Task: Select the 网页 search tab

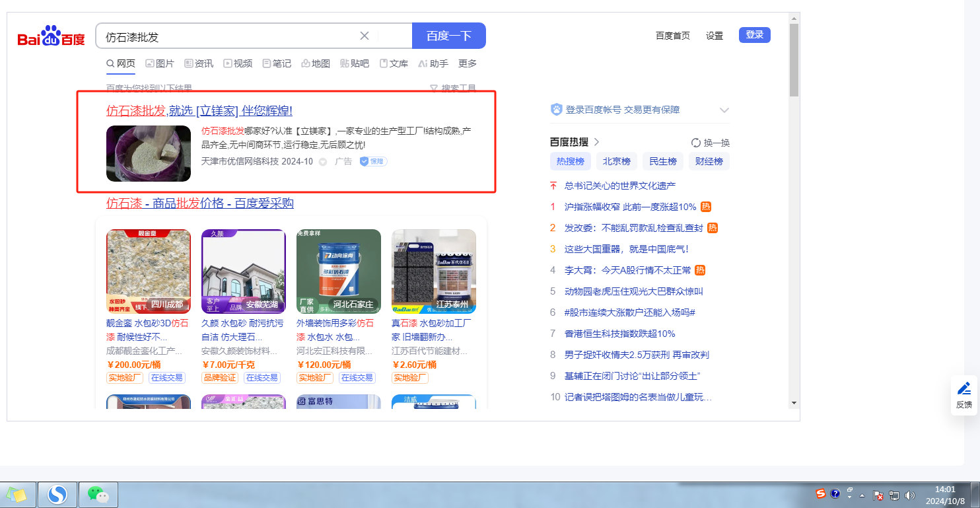Action: click(121, 63)
